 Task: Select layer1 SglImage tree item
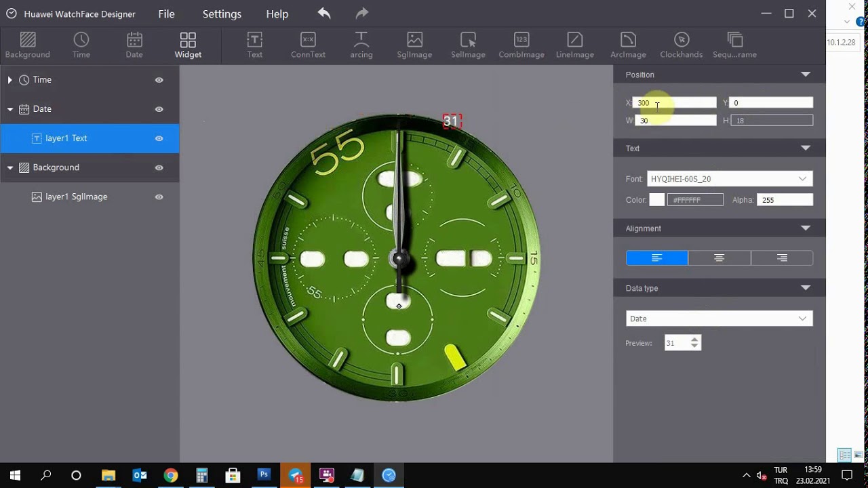pyautogui.click(x=90, y=197)
